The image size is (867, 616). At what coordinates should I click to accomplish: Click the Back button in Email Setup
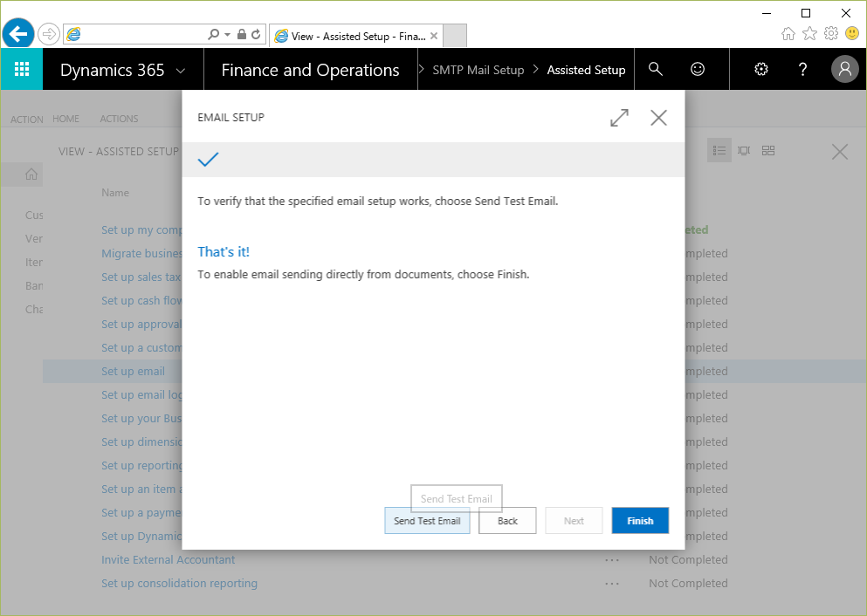coord(507,520)
